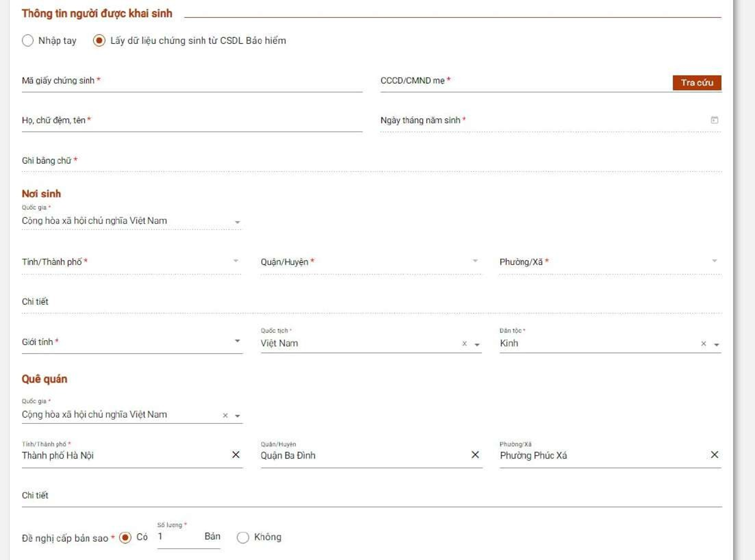This screenshot has height=560, width=755.
Task: Expand the Nơi sinh Quận/Huyện dropdown
Action: 475,262
